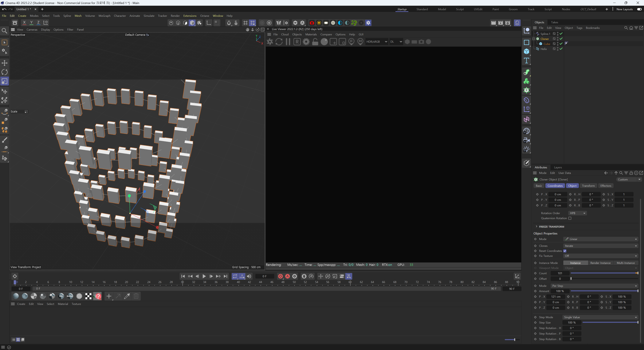This screenshot has height=350, width=644.
Task: Select Multi-Instance mode
Action: 626,263
